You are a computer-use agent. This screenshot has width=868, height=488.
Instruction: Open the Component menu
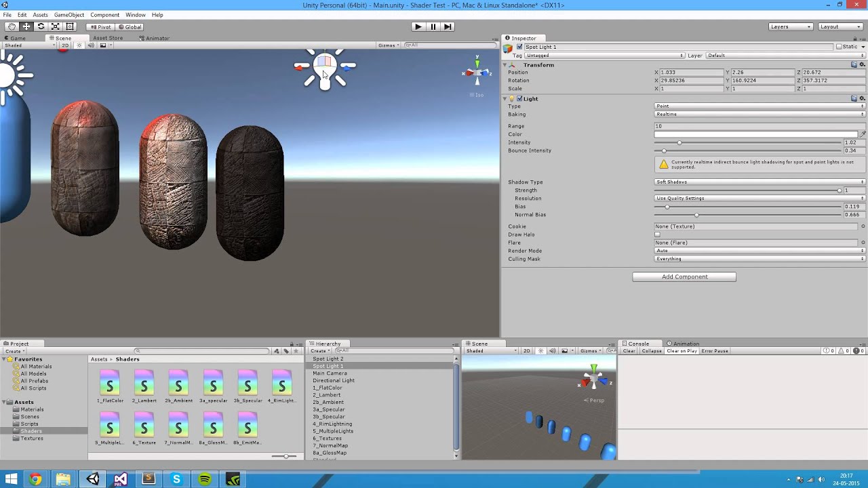coord(104,15)
